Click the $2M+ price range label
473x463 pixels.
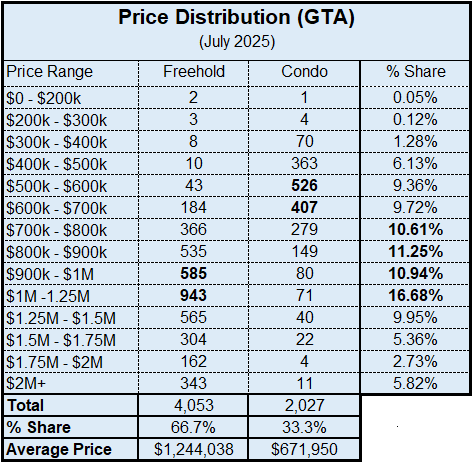coord(26,383)
